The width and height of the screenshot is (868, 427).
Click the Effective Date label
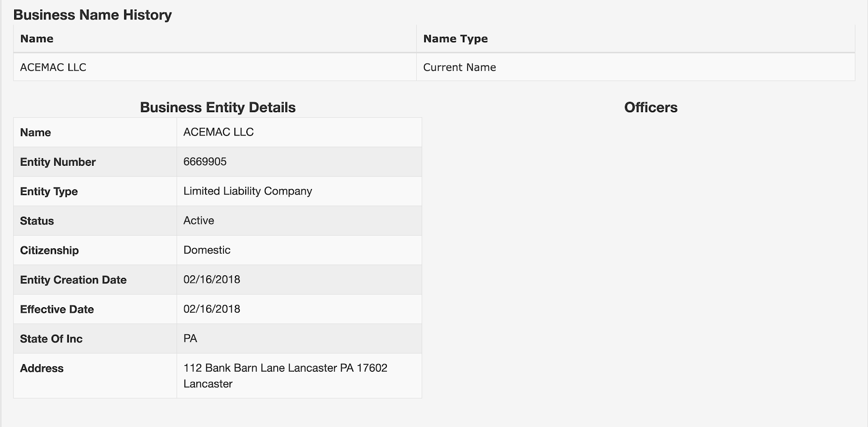(57, 309)
